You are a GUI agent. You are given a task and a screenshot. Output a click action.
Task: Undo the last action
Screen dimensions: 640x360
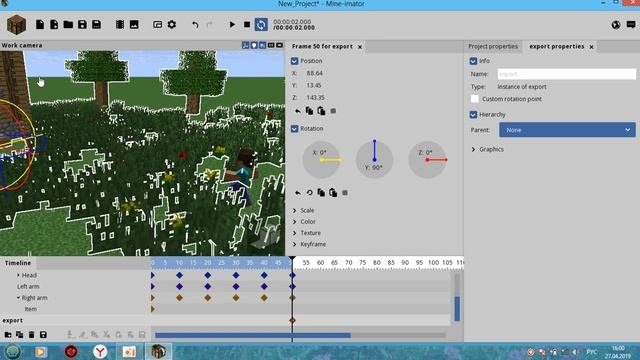195,25
